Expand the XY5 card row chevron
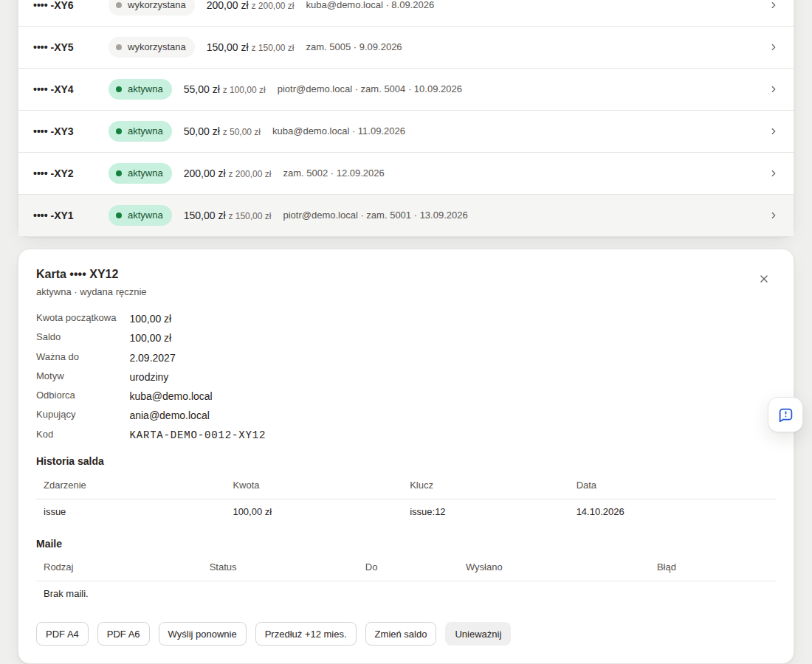Viewport: 812px width, 664px height. (x=773, y=47)
